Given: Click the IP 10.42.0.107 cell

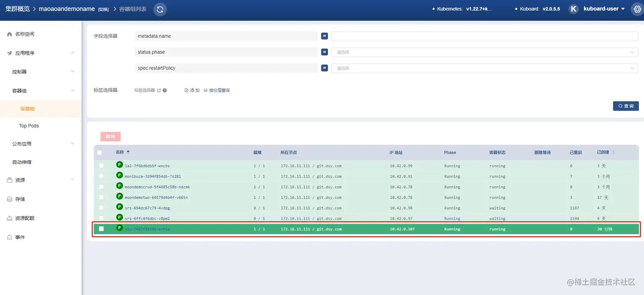Looking at the screenshot, I should tap(402, 229).
